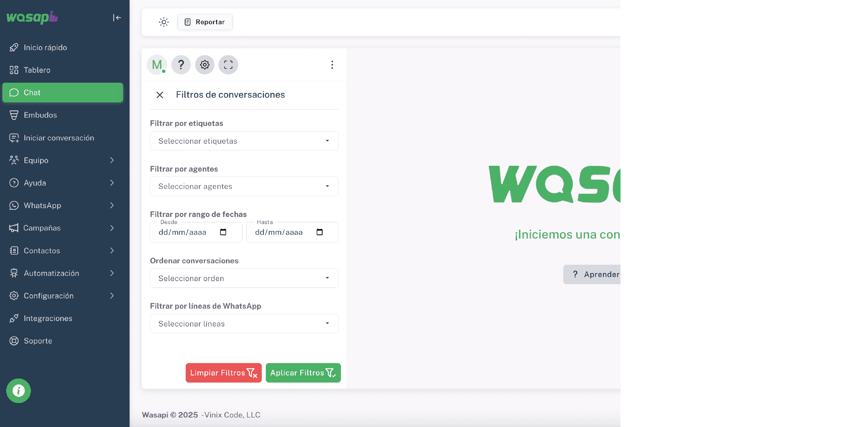Collapse the sidebar with the arrow icon
868x427 pixels.
tap(117, 18)
